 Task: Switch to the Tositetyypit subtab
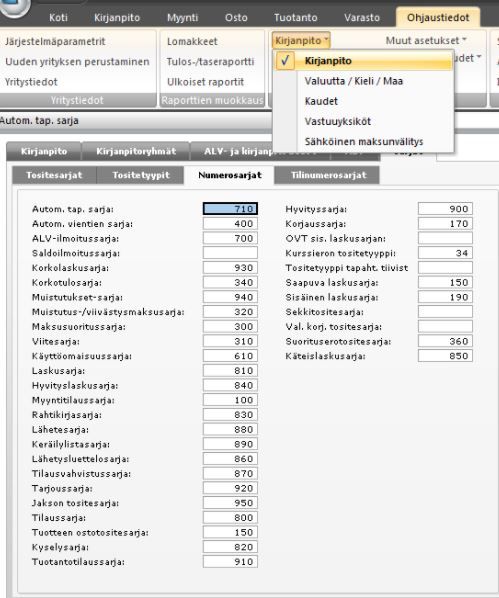141,175
